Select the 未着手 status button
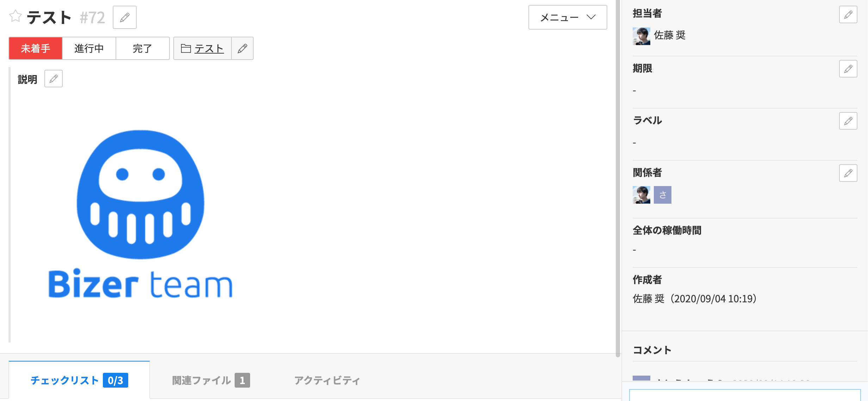Viewport: 868px width, 401px height. [36, 48]
